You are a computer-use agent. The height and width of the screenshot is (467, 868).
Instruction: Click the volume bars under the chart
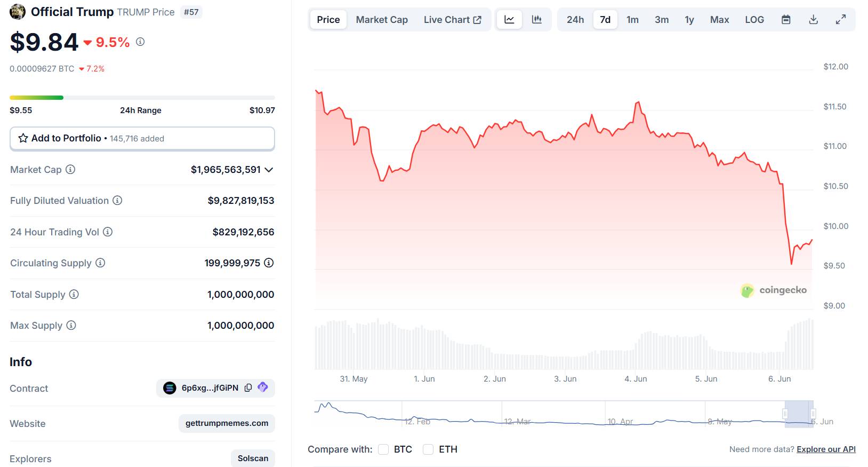pos(564,344)
